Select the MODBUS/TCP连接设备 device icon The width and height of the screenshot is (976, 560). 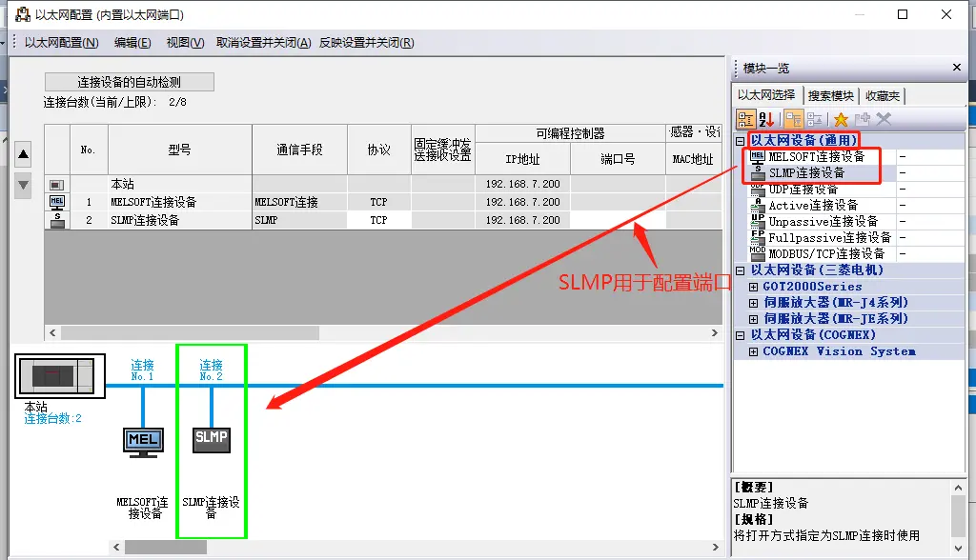pyautogui.click(x=758, y=253)
